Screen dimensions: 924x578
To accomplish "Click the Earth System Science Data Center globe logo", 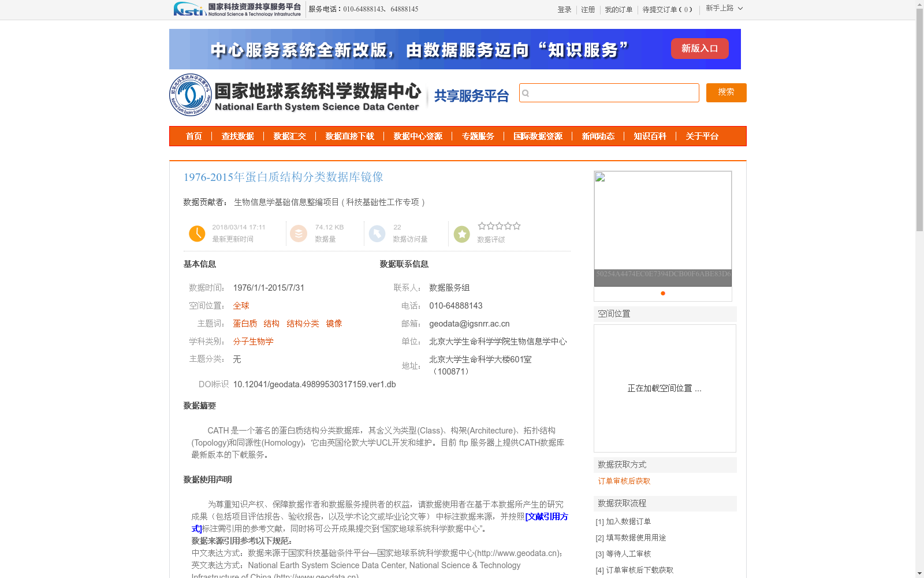I will point(189,95).
